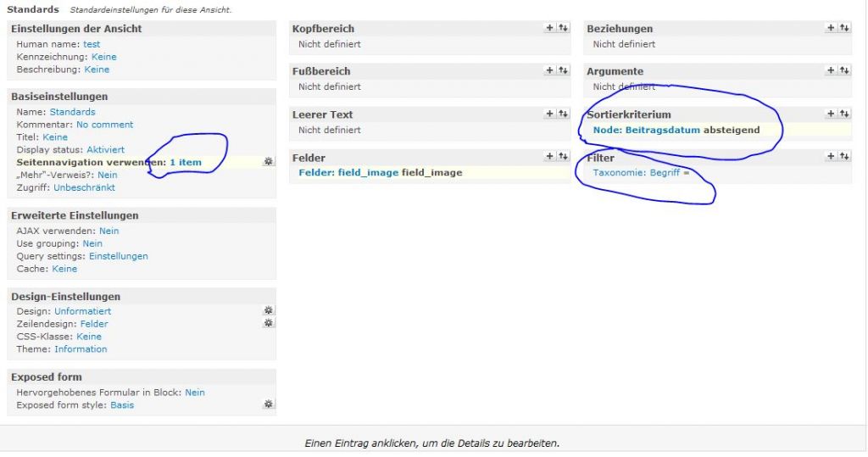Click the rearrange icon in Felder section
Screen dimensions: 868x457
point(563,157)
